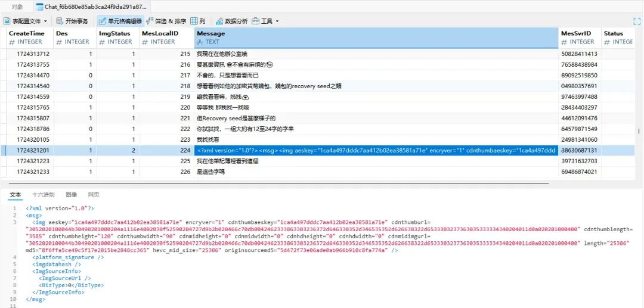Expand the 工具 dropdown arrow
Screen dimensions: 644x308
277,21
